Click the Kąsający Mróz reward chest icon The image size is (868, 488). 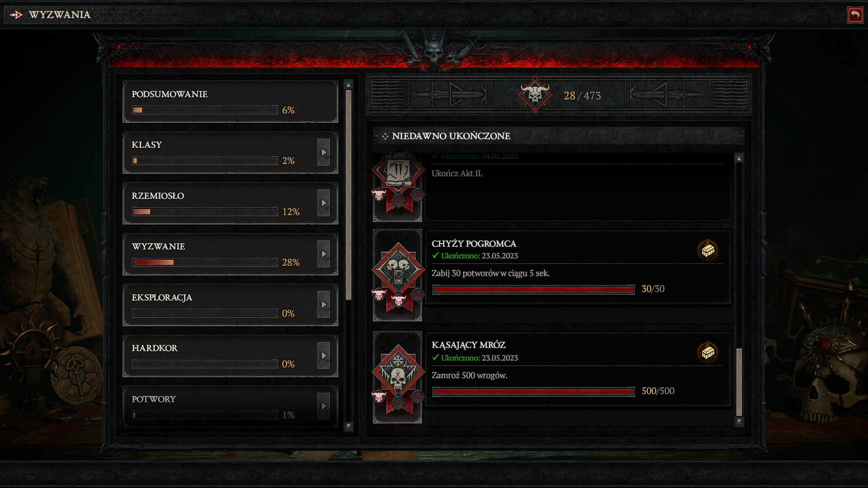[708, 352]
